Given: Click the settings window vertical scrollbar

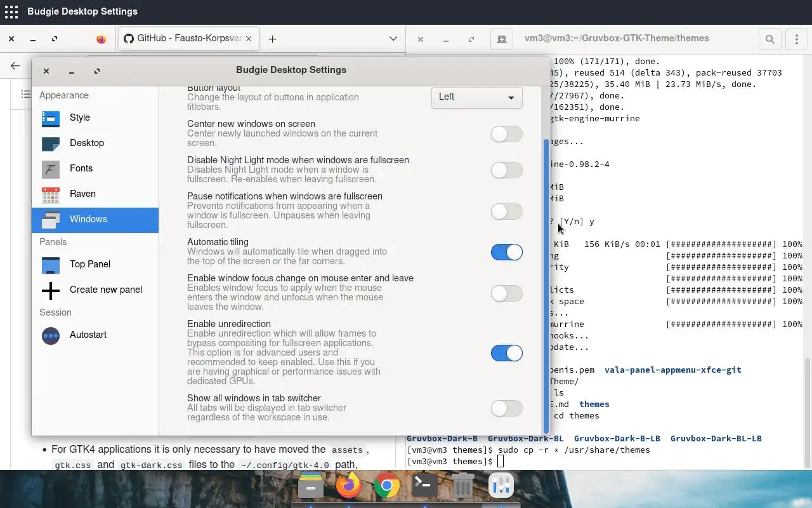Looking at the screenshot, I should coord(546,286).
